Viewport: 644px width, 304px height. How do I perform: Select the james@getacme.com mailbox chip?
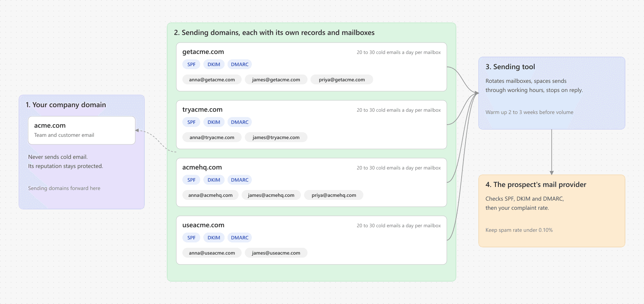pos(276,80)
